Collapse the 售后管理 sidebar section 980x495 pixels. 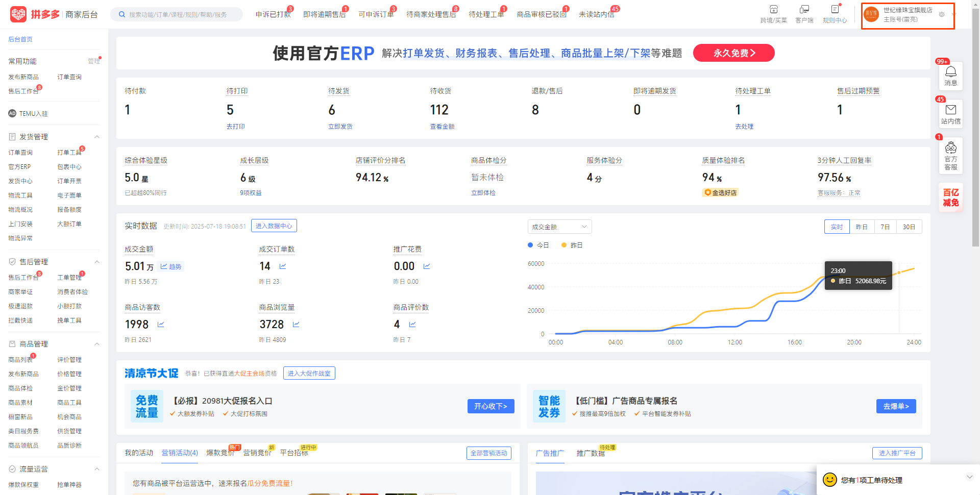97,262
